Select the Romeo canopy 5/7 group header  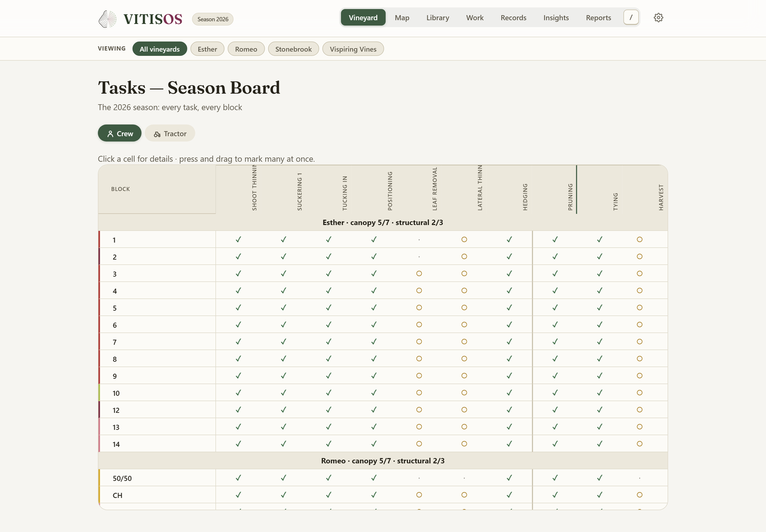[x=383, y=461]
